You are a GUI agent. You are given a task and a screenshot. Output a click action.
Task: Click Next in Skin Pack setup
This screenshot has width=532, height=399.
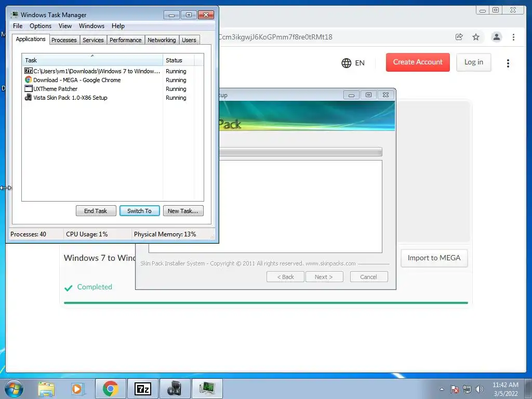tap(324, 277)
